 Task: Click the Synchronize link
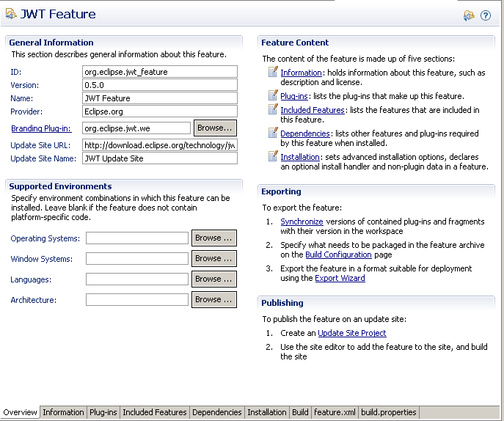pyautogui.click(x=302, y=222)
